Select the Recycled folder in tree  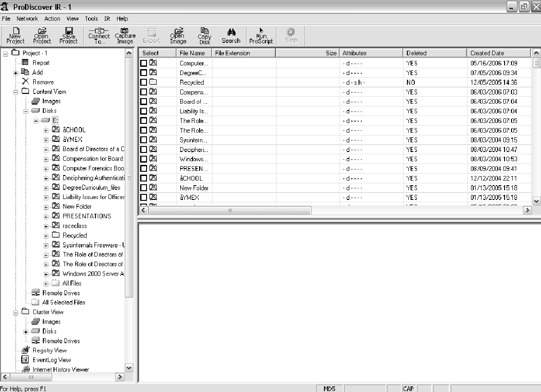tap(75, 235)
